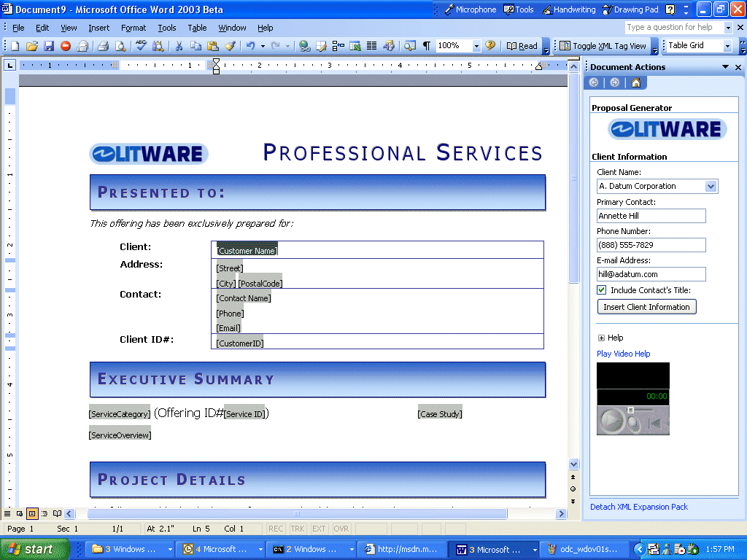Open the Window menu
The image size is (747, 560).
pyautogui.click(x=232, y=28)
